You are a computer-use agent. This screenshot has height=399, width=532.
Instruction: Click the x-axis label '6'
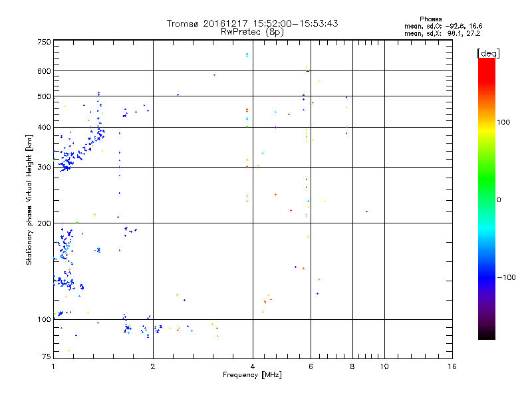pyautogui.click(x=311, y=366)
